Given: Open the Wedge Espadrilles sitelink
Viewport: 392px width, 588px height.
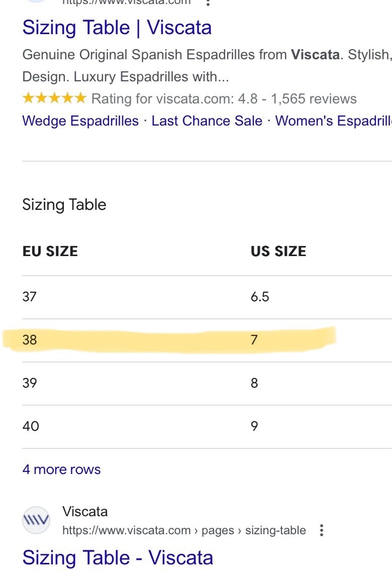Looking at the screenshot, I should point(80,121).
